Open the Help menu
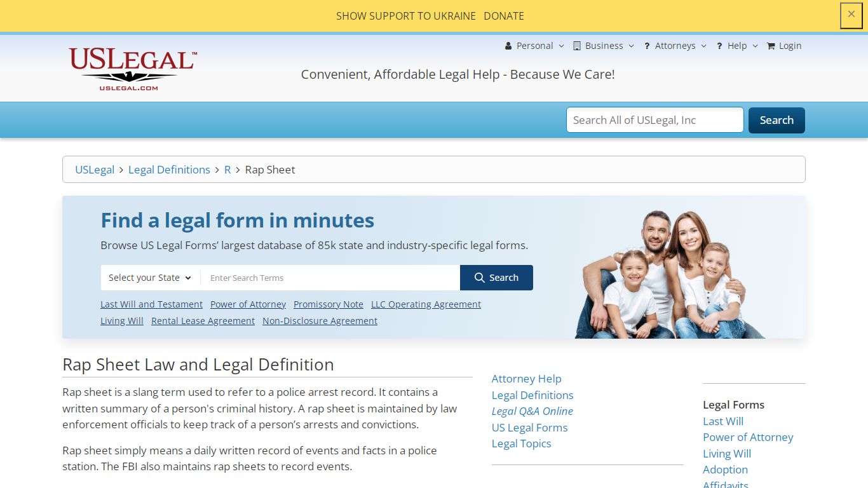The image size is (868, 488). pyautogui.click(x=737, y=46)
